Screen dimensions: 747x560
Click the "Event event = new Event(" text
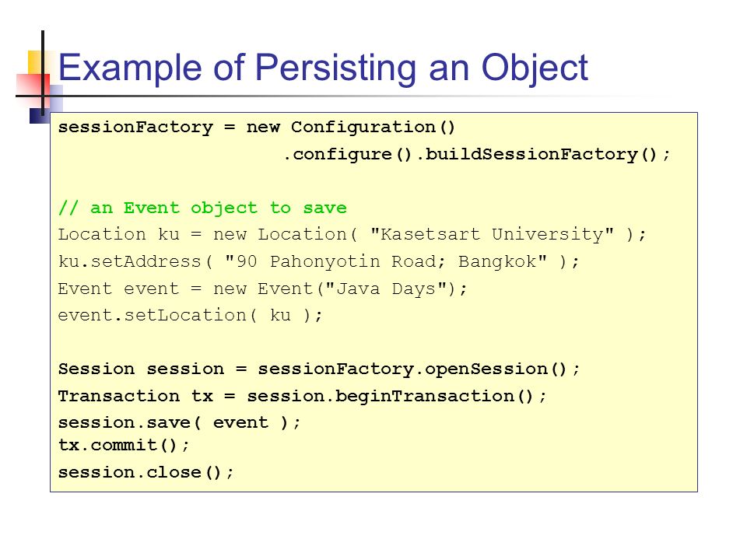[x=191, y=289]
